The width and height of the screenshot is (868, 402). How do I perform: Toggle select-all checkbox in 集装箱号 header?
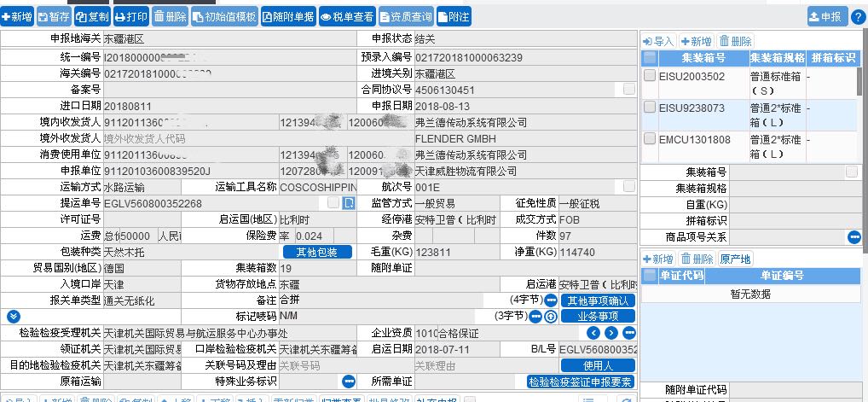click(650, 58)
